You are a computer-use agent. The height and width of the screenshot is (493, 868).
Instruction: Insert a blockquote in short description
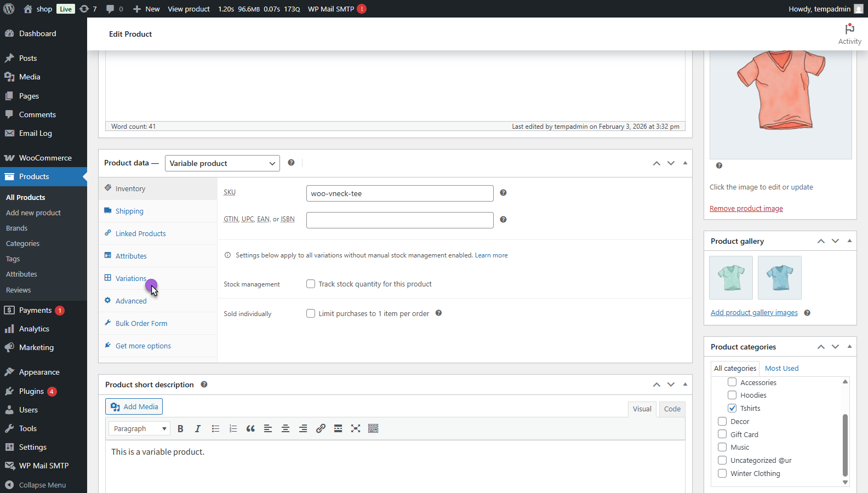pos(250,429)
